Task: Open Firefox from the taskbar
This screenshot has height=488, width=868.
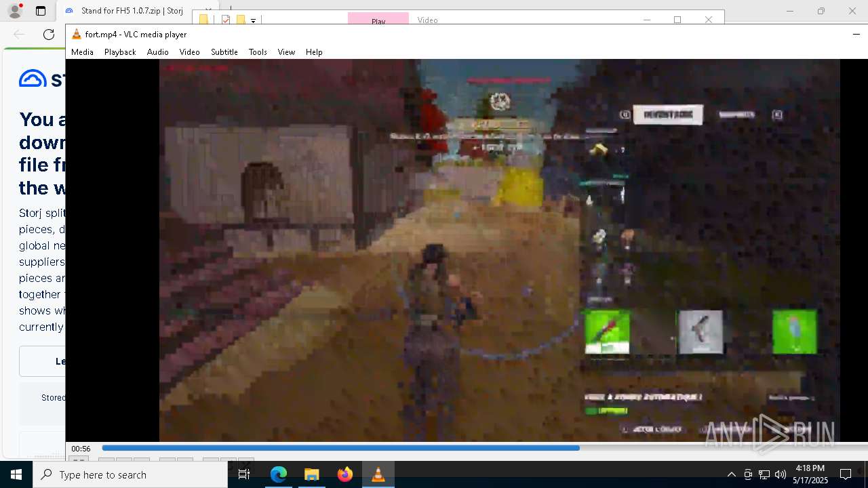Action: point(344,474)
